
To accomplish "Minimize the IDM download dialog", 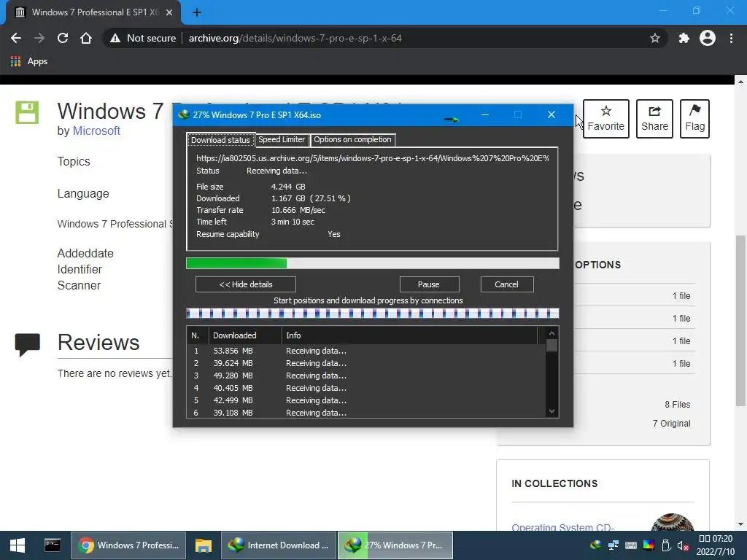I will pos(485,114).
